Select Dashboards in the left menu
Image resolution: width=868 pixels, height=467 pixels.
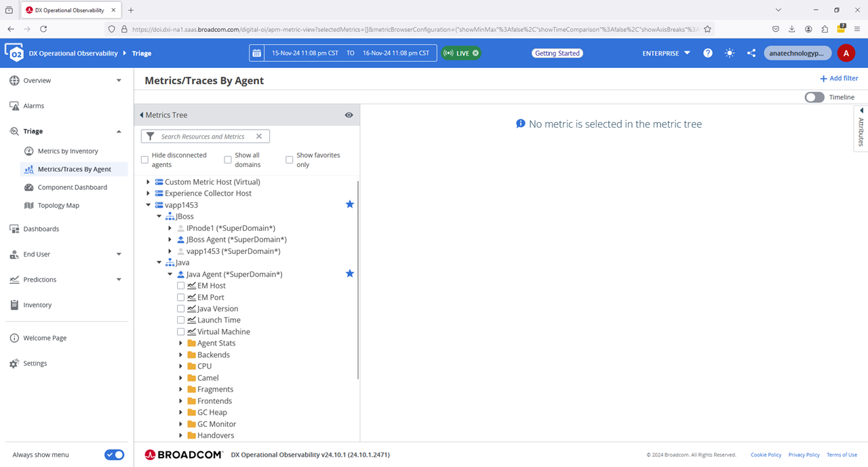[41, 229]
